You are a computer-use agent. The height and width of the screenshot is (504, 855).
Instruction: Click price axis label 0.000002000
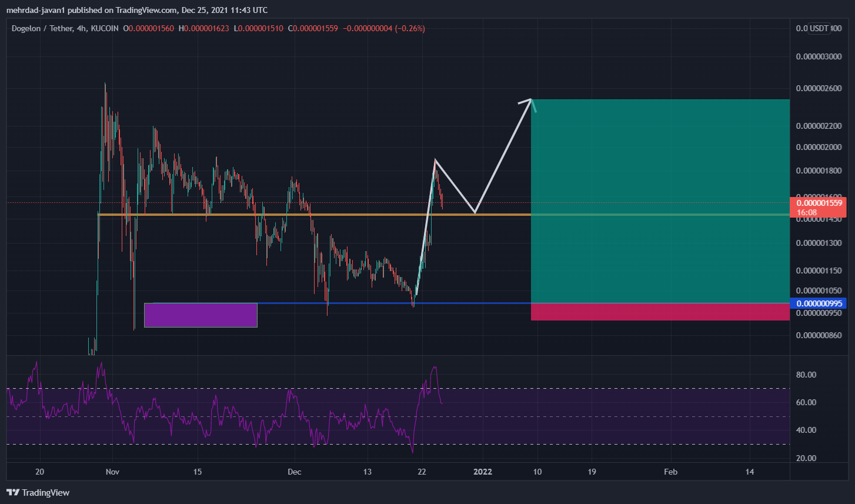click(x=819, y=147)
